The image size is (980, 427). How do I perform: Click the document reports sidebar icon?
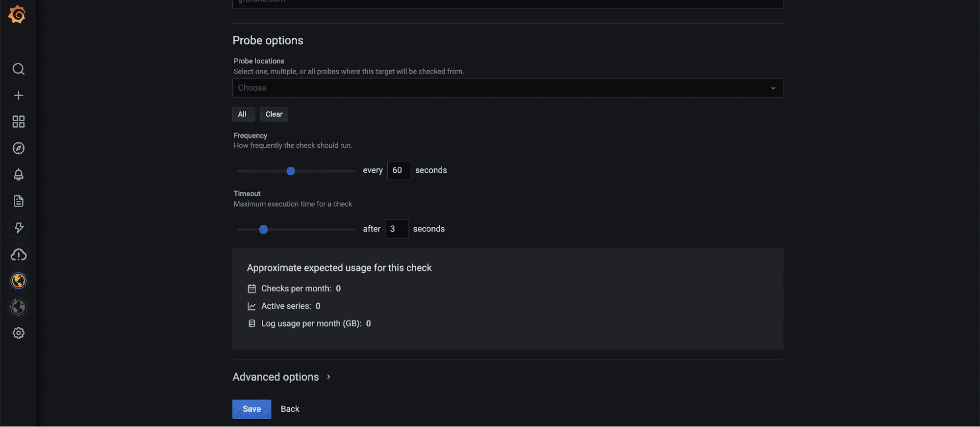pyautogui.click(x=19, y=201)
